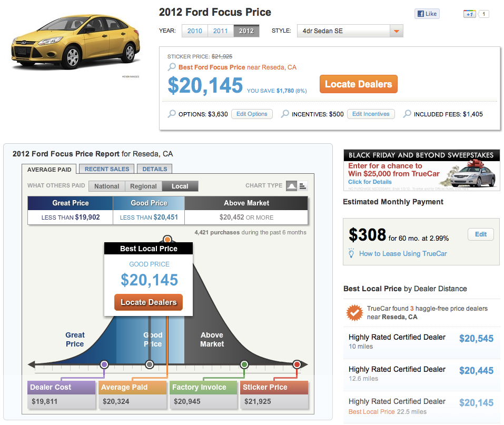This screenshot has height=425, width=504.
Task: Open the Recent Sales tab
Action: tap(107, 169)
